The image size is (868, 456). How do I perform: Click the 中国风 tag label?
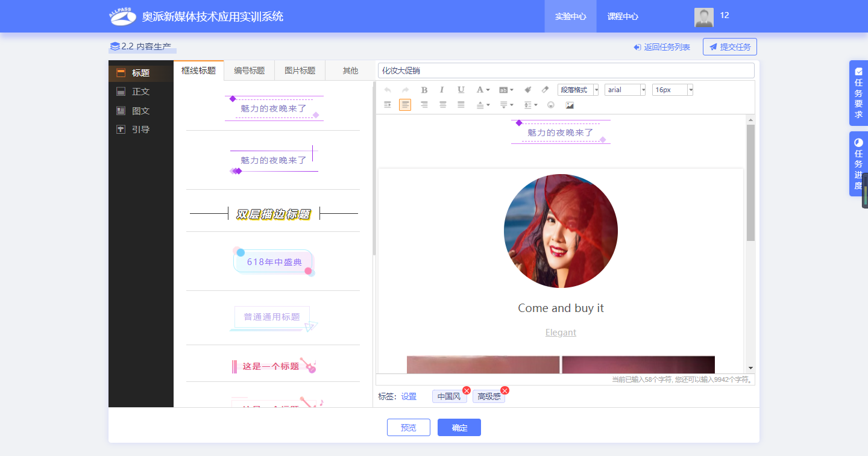pos(449,396)
